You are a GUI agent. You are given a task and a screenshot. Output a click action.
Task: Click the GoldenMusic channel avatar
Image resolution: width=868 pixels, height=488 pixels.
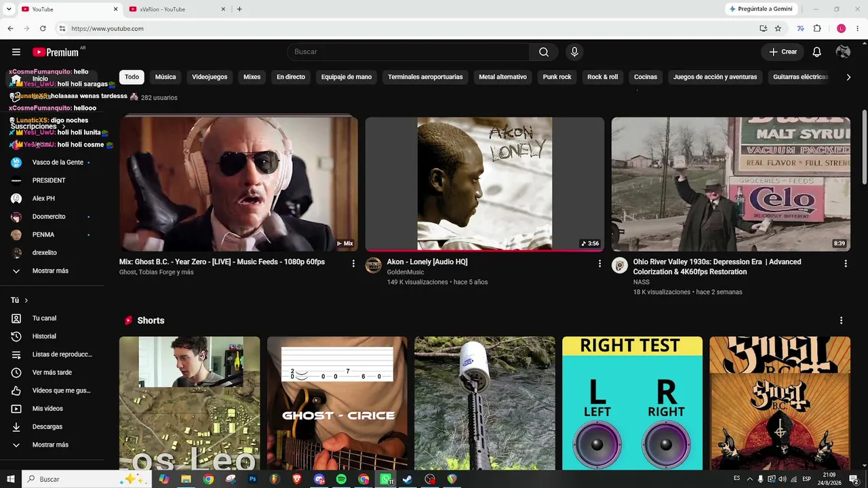374,265
